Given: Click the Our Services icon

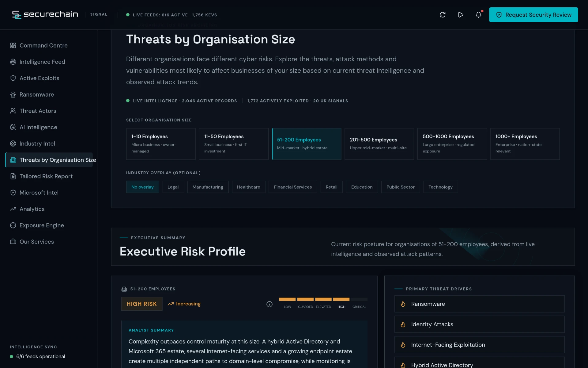Looking at the screenshot, I should pyautogui.click(x=13, y=242).
